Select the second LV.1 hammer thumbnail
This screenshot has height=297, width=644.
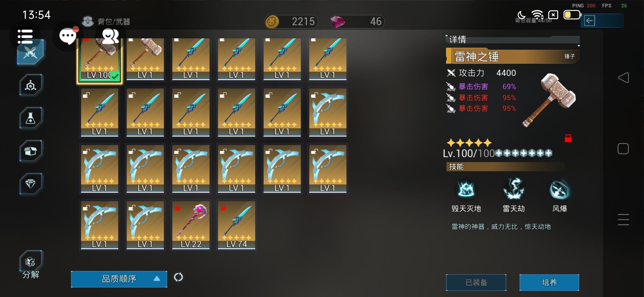(145, 59)
